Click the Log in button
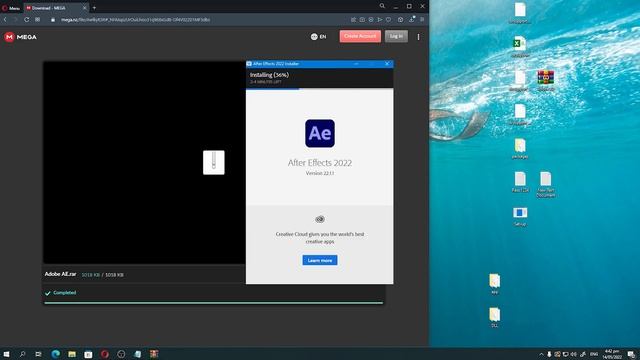Viewport: 640px width, 360px height. tap(396, 36)
